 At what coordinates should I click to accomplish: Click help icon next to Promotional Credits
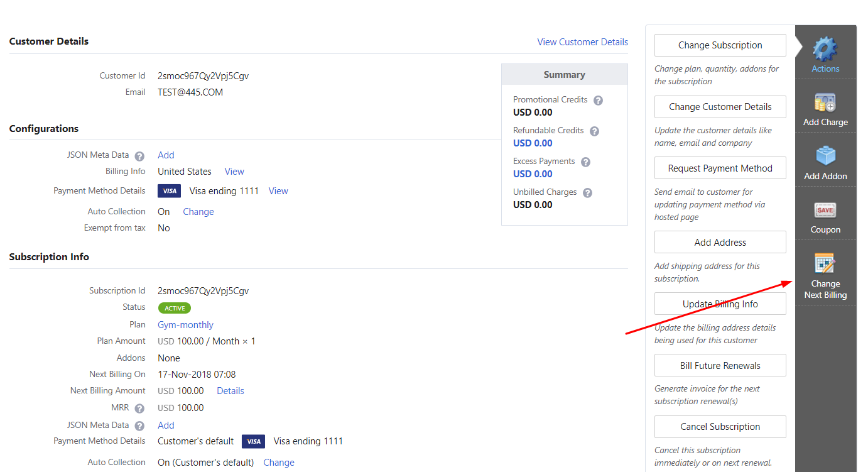point(599,101)
